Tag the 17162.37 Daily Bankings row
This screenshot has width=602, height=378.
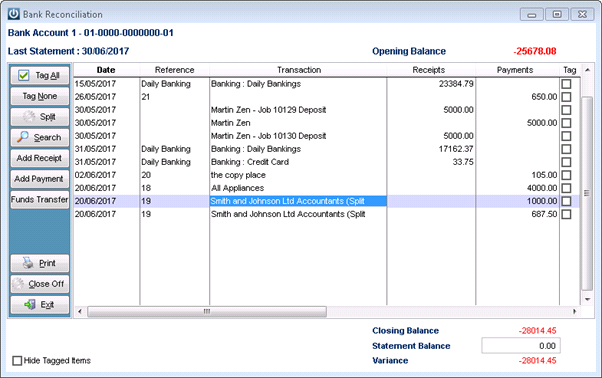click(x=566, y=149)
